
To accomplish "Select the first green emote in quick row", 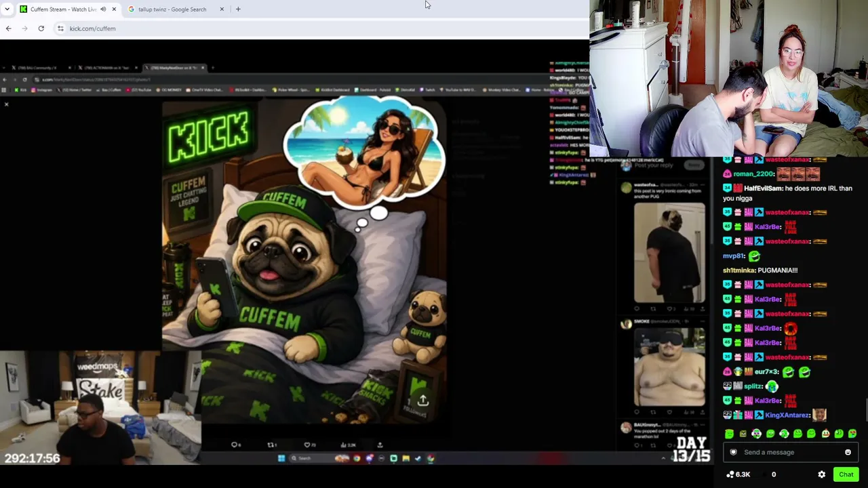I will point(729,434).
